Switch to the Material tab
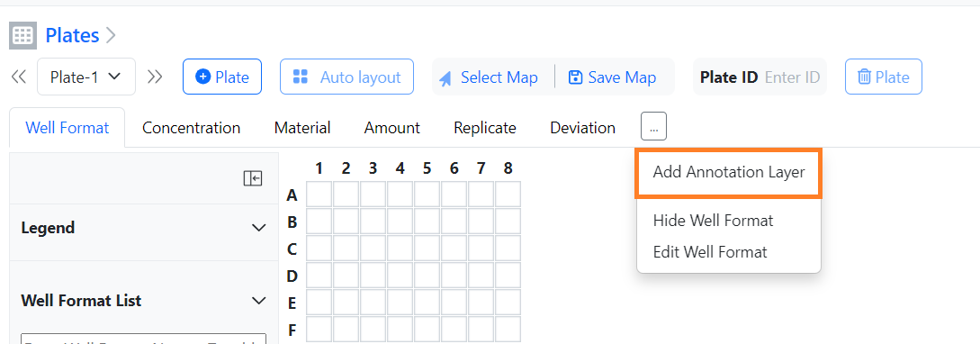980x344 pixels. (x=302, y=128)
